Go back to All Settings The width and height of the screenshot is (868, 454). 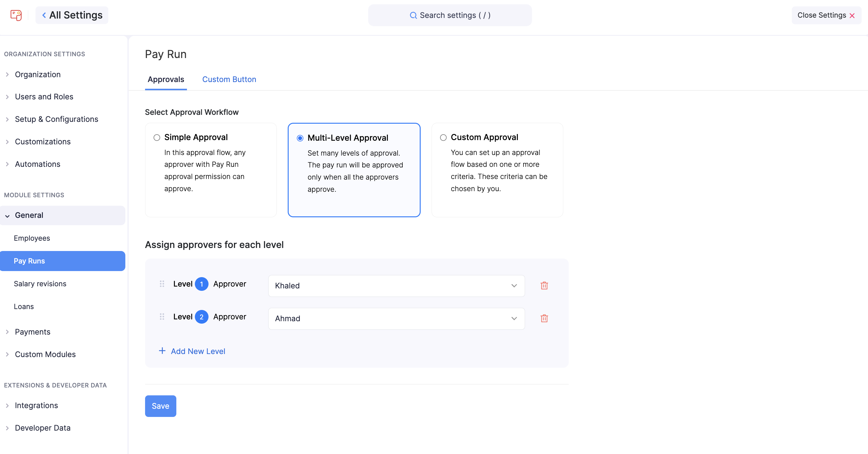[x=72, y=15]
